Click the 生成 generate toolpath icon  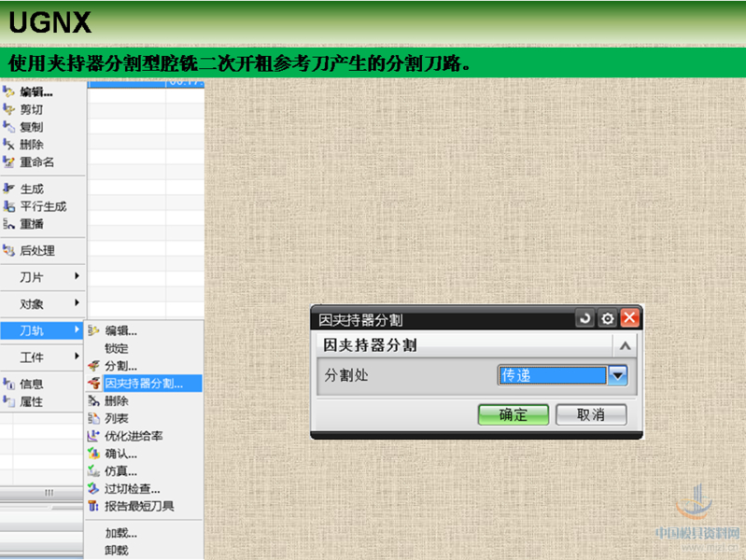[x=9, y=189]
